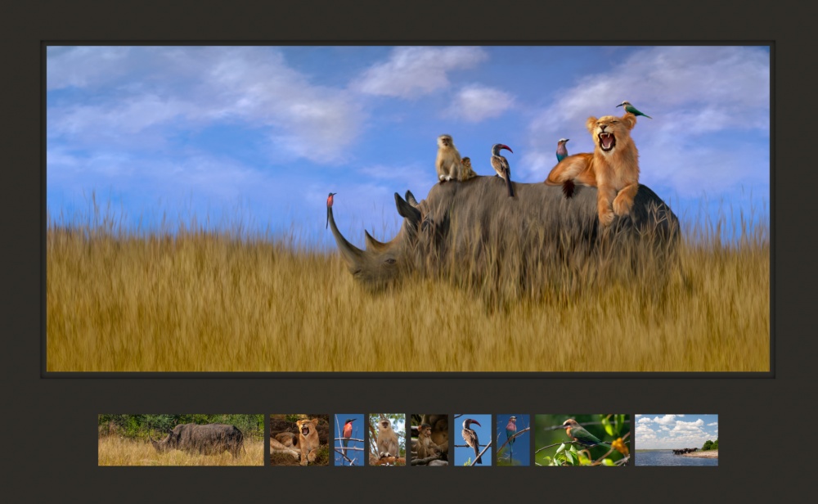The width and height of the screenshot is (818, 504).
Task: Select the yawning lion cub thumbnail
Action: click(299, 440)
